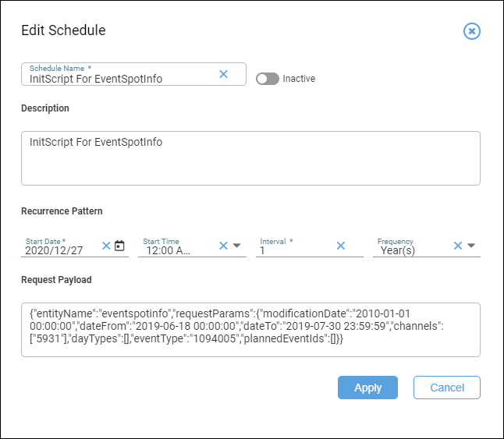The height and width of the screenshot is (439, 504).
Task: Clear the Frequency selection
Action: click(458, 246)
